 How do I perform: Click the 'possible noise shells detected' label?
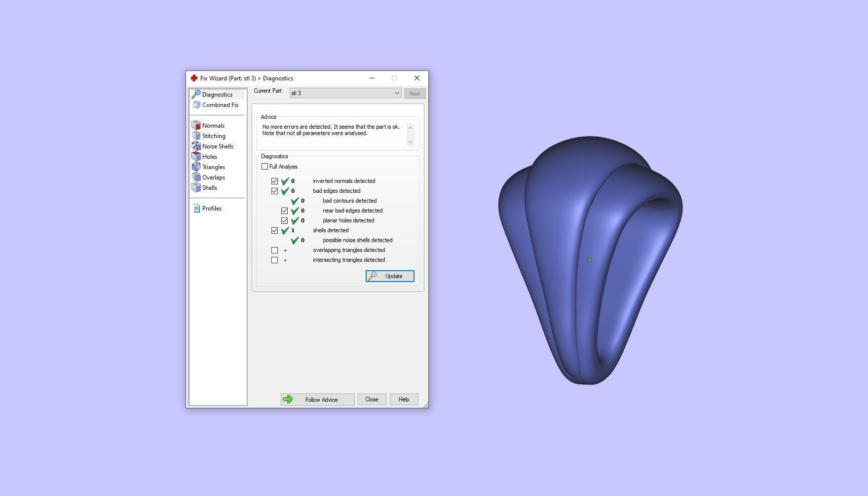pyautogui.click(x=357, y=240)
